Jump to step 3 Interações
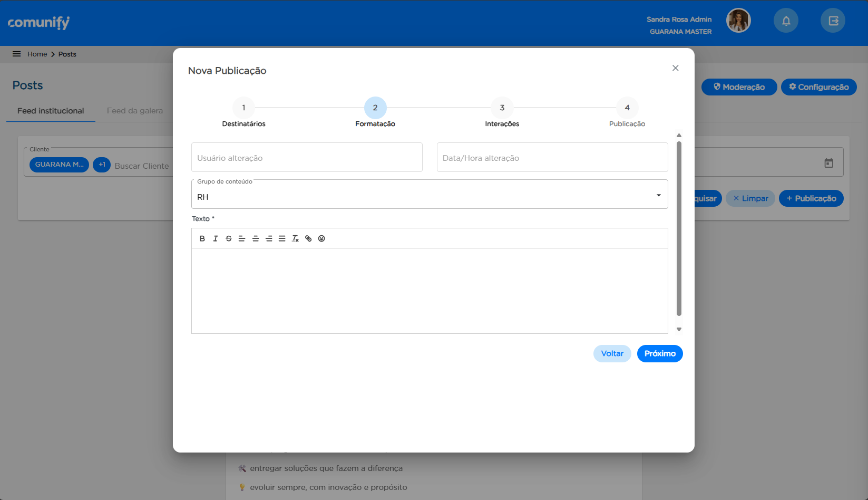 [x=502, y=108]
